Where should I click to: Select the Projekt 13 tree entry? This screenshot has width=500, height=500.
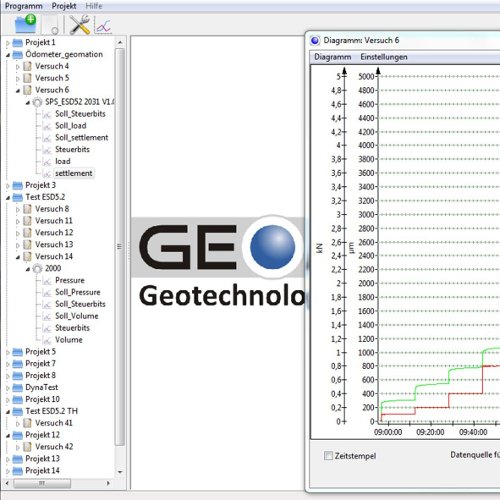(42, 459)
